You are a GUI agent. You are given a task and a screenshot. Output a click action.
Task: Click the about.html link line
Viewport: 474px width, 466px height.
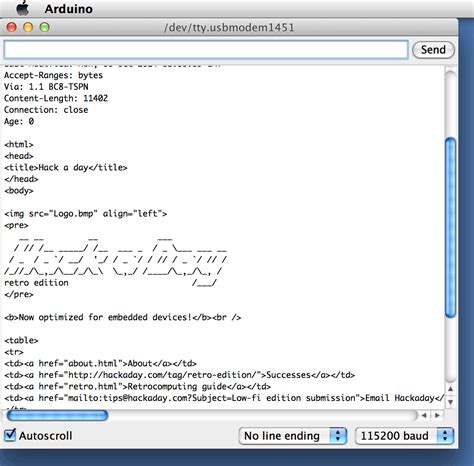pos(100,363)
